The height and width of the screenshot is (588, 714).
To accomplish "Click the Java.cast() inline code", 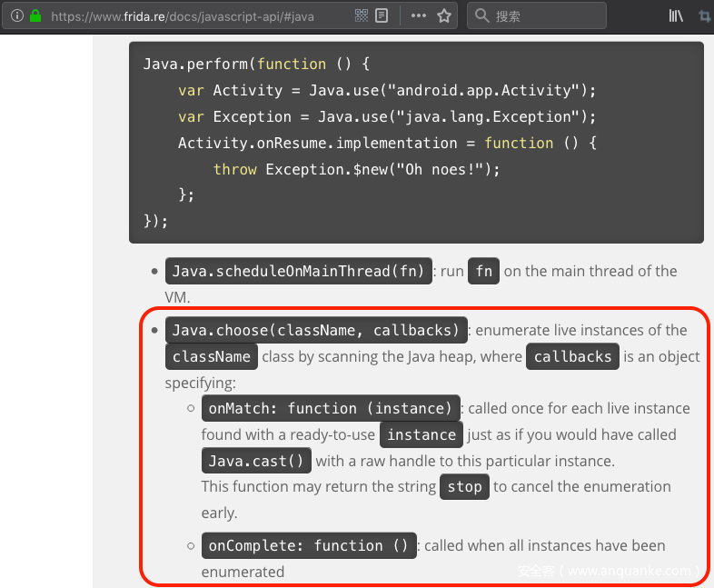I will coord(256,461).
